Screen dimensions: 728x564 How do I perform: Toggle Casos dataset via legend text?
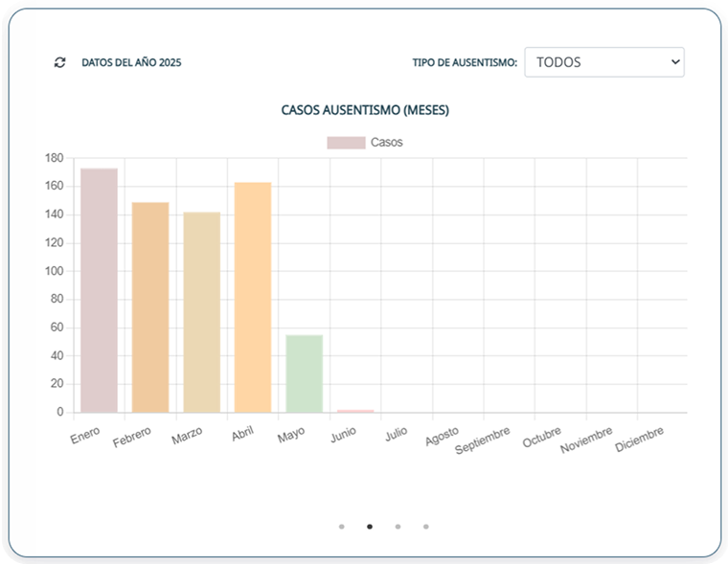(387, 143)
